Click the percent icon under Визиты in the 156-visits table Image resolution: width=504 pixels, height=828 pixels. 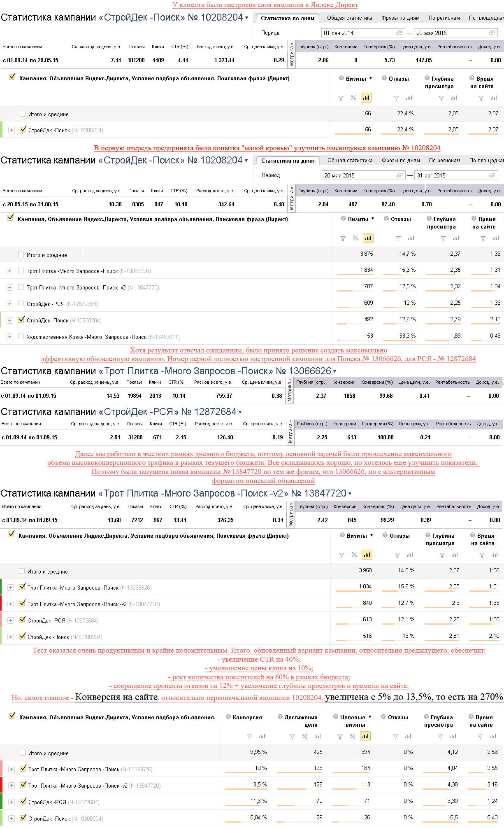[x=353, y=98]
